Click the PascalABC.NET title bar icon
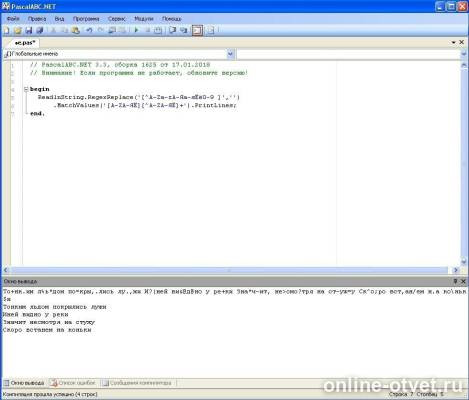The width and height of the screenshot is (469, 400). (6, 6)
